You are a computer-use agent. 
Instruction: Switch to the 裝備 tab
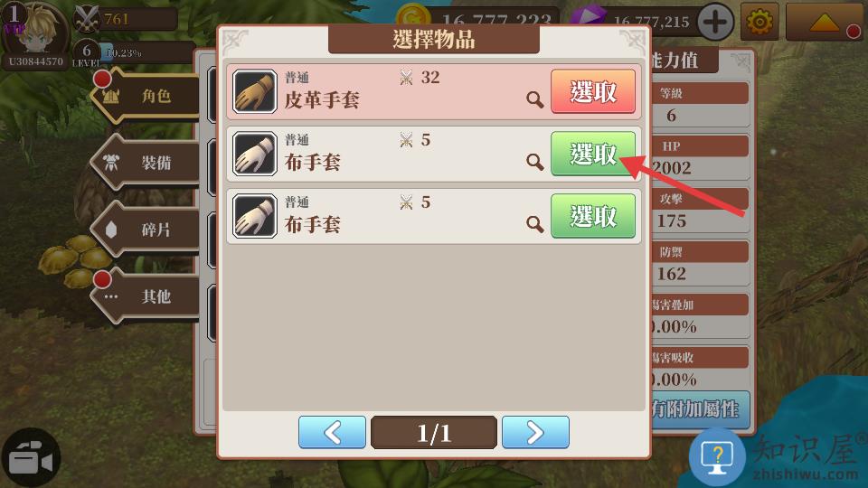pyautogui.click(x=146, y=163)
